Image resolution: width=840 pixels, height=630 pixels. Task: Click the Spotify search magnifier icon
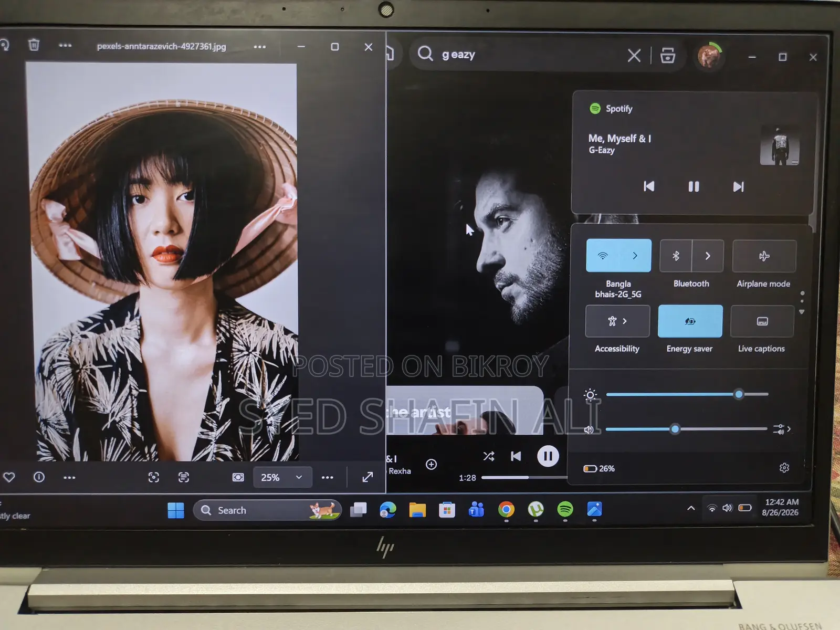[425, 54]
